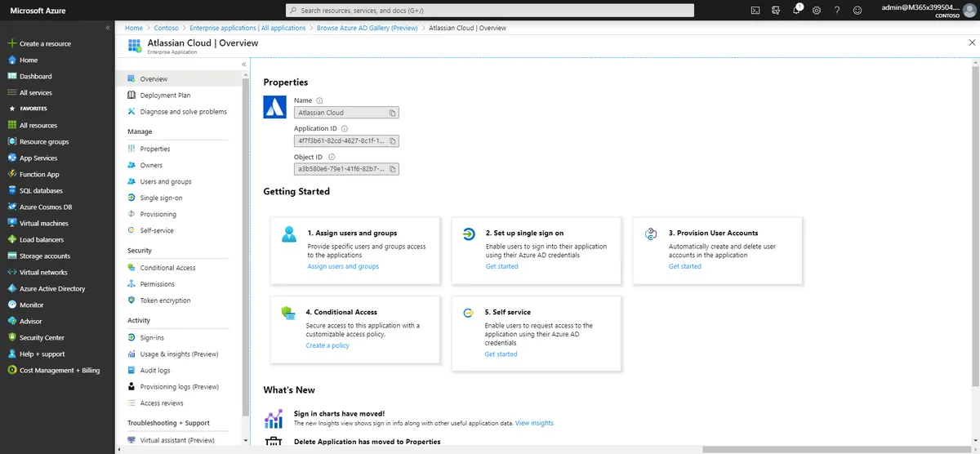Copy the Object ID value
Image resolution: width=980 pixels, height=454 pixels.
393,169
